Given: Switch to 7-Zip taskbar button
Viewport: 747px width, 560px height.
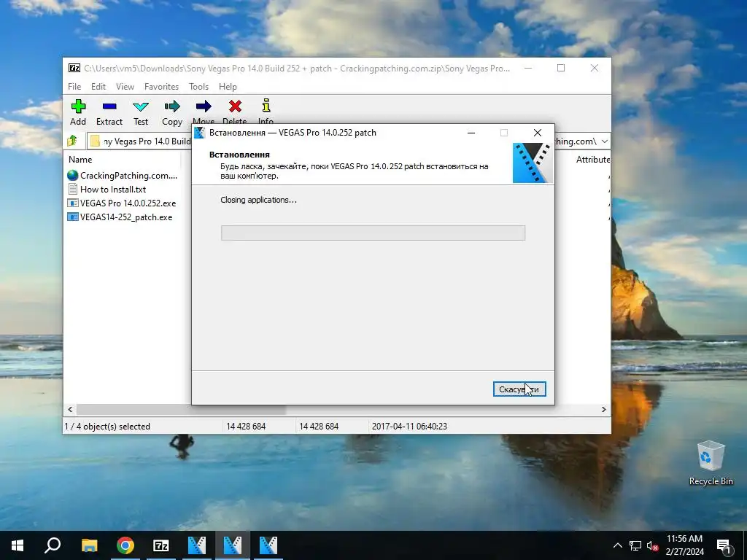Looking at the screenshot, I should 161,545.
